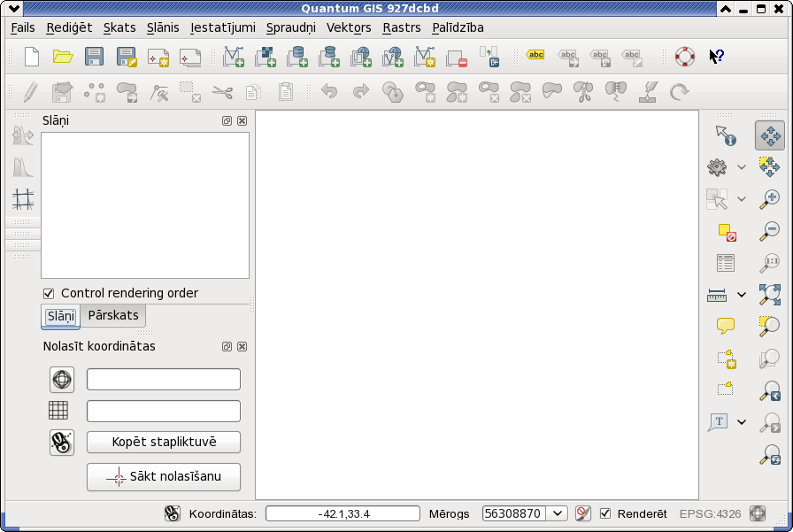Click the CRS globe icon in coordinate capture
The height and width of the screenshot is (532, 793).
[62, 379]
